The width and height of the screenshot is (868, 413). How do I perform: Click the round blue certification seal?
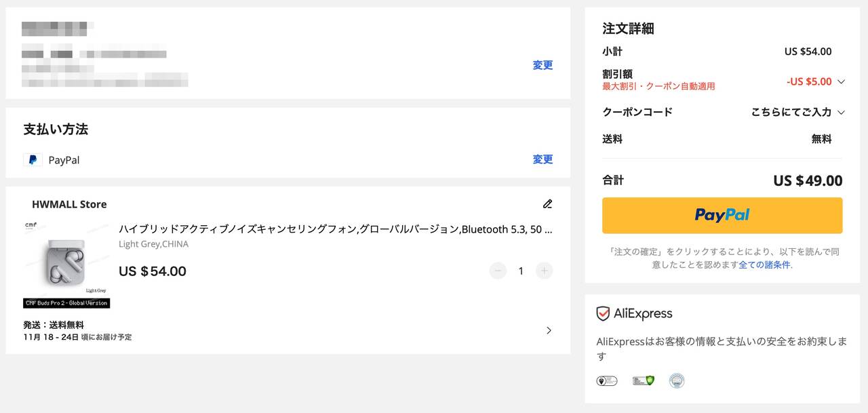tap(676, 381)
